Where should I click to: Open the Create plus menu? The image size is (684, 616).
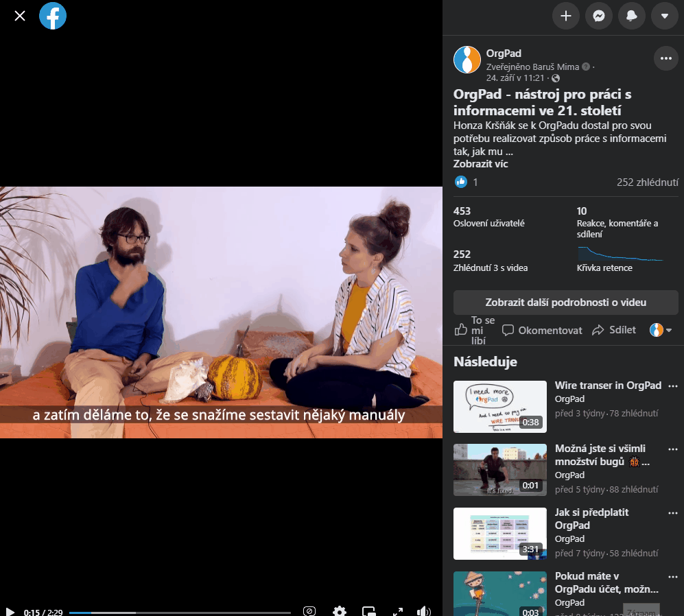(x=566, y=16)
